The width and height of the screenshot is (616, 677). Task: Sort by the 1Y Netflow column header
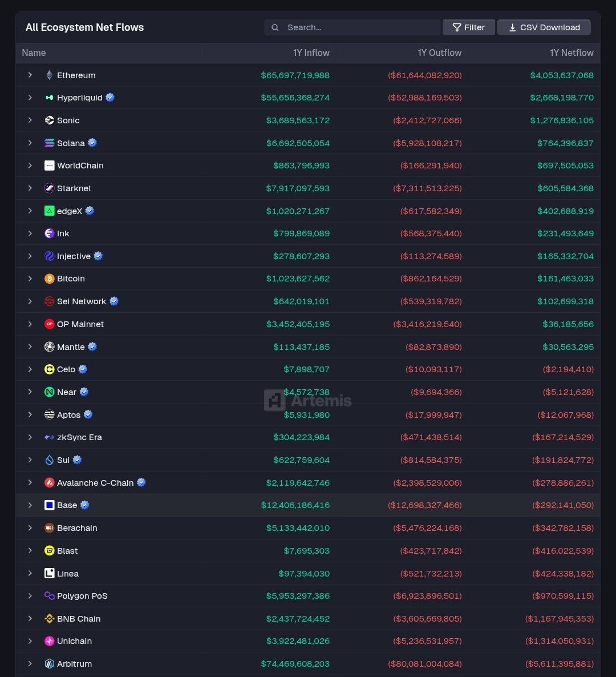click(x=572, y=53)
